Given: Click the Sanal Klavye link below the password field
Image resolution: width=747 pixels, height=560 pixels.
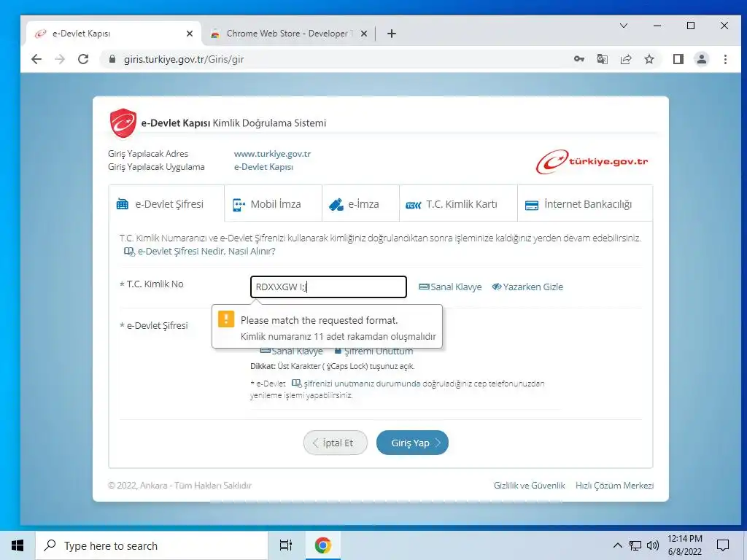Looking at the screenshot, I should point(292,351).
